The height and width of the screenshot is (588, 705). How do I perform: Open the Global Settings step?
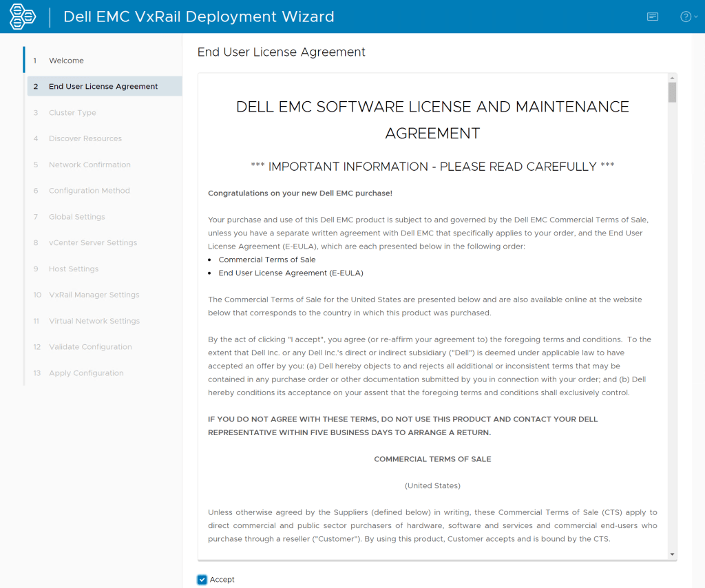[76, 217]
